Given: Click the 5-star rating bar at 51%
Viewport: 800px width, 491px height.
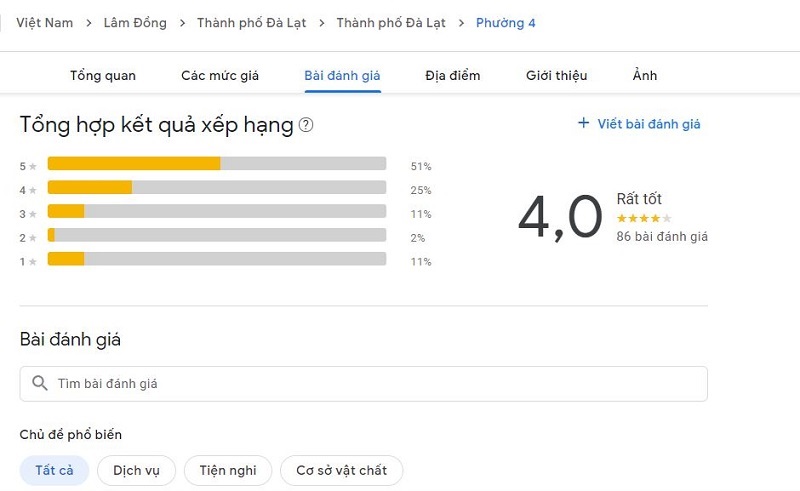Looking at the screenshot, I should click(217, 163).
